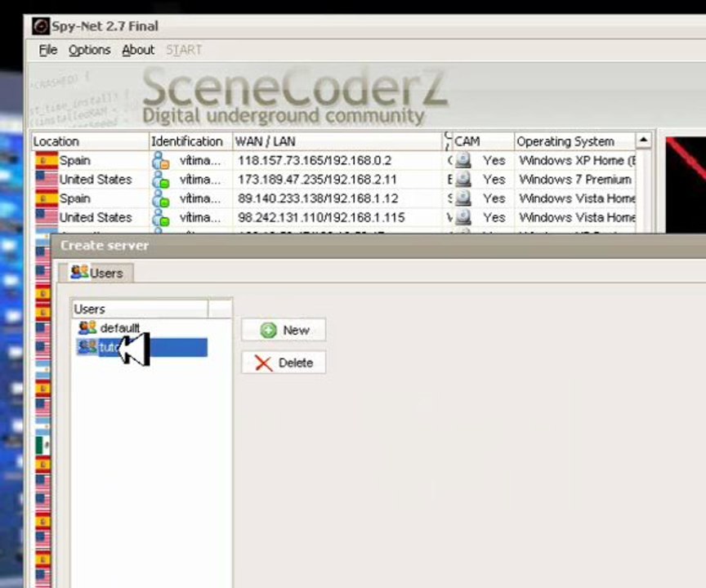The width and height of the screenshot is (706, 588).
Task: Select address 89.140.233.138/192.168.1.12
Action: click(318, 198)
